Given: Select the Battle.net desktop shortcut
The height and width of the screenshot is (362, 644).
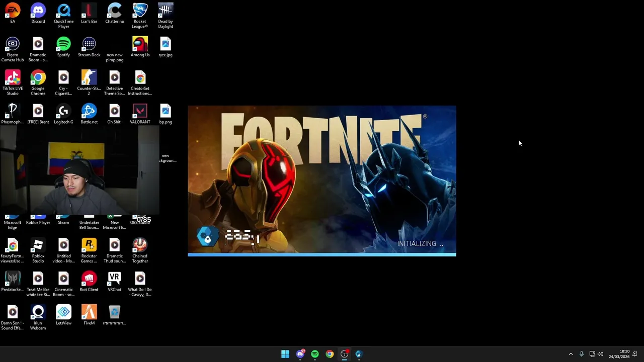Looking at the screenshot, I should click(89, 114).
